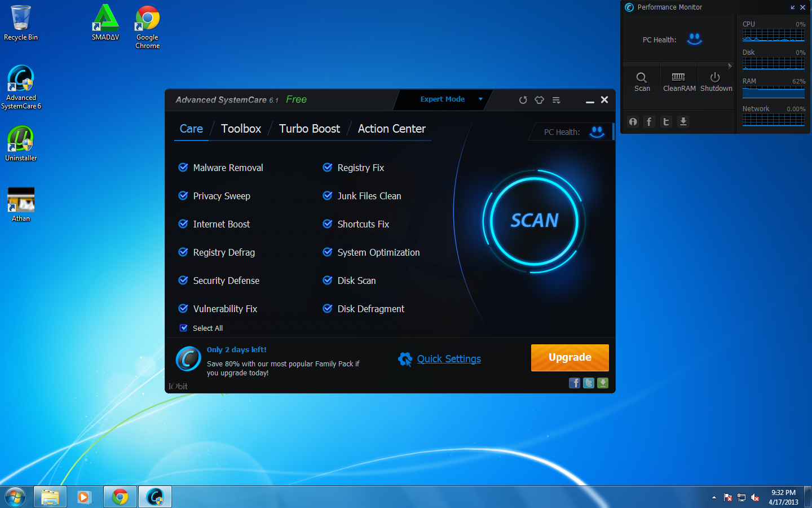Open the Quick Settings link

(x=449, y=359)
